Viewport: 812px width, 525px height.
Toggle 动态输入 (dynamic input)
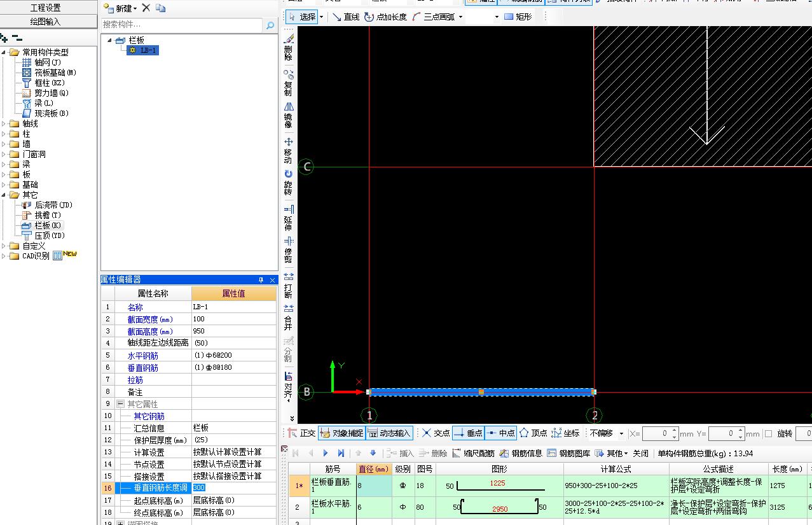[x=389, y=433]
